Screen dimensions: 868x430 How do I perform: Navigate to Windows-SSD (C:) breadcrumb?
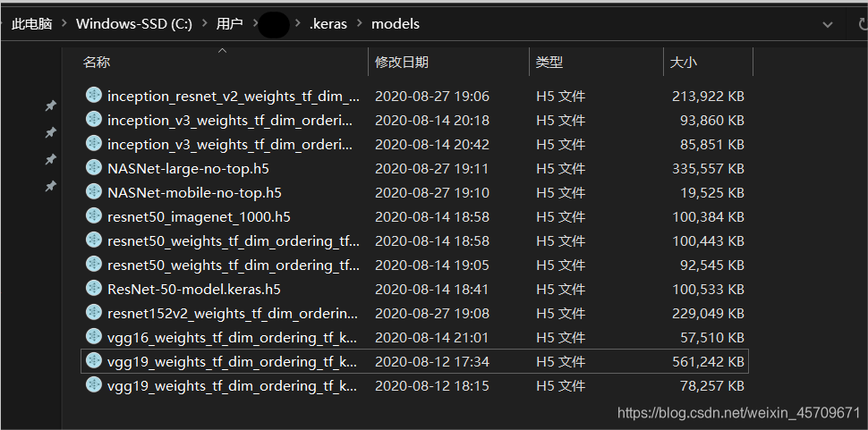(134, 24)
